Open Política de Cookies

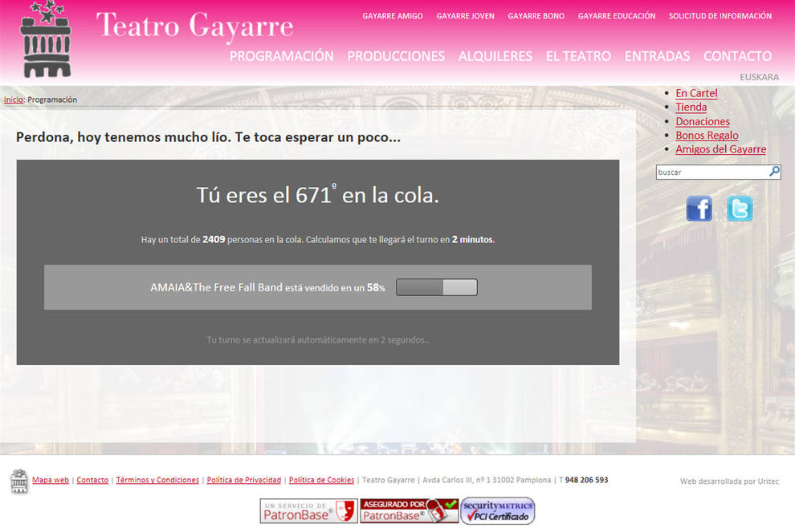[x=321, y=480]
